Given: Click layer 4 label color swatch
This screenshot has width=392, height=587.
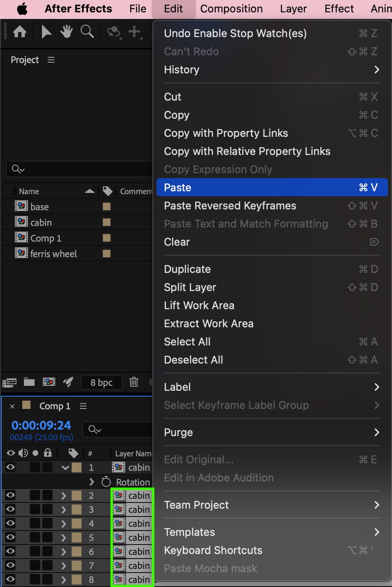Looking at the screenshot, I should pyautogui.click(x=77, y=524).
